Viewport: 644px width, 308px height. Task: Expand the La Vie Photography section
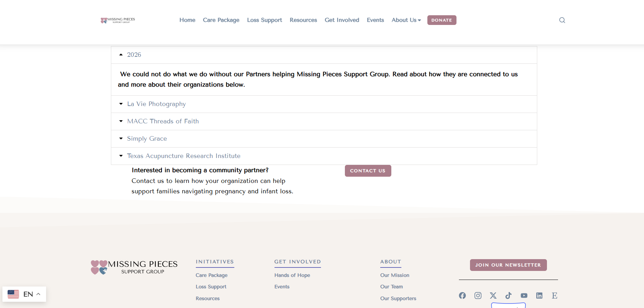click(156, 104)
